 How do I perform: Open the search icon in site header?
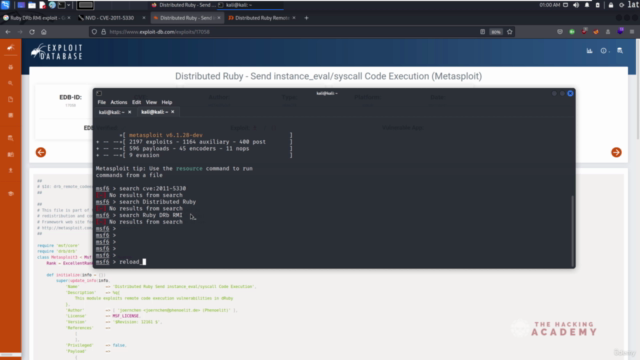tap(620, 51)
